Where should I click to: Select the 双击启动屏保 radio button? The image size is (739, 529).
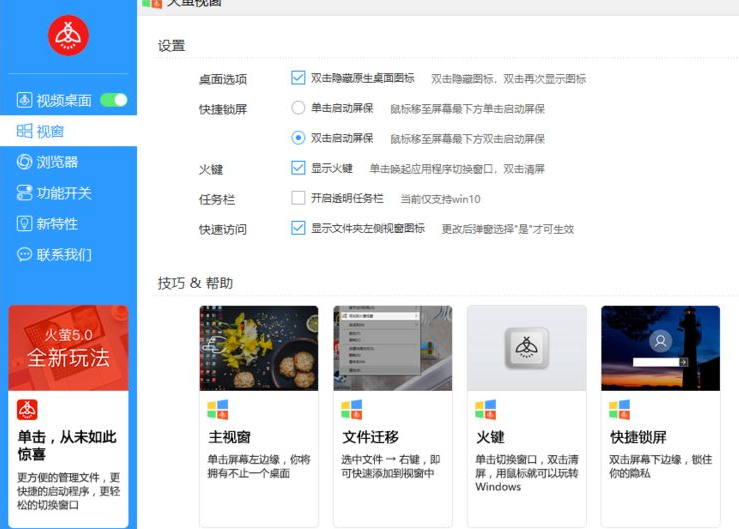coord(298,138)
